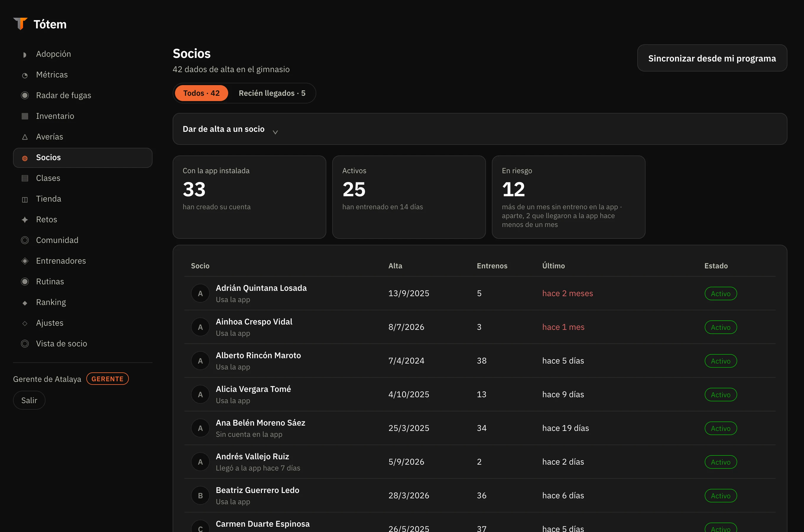Image resolution: width=804 pixels, height=532 pixels.
Task: Select the Todos · 42 filter
Action: (201, 93)
